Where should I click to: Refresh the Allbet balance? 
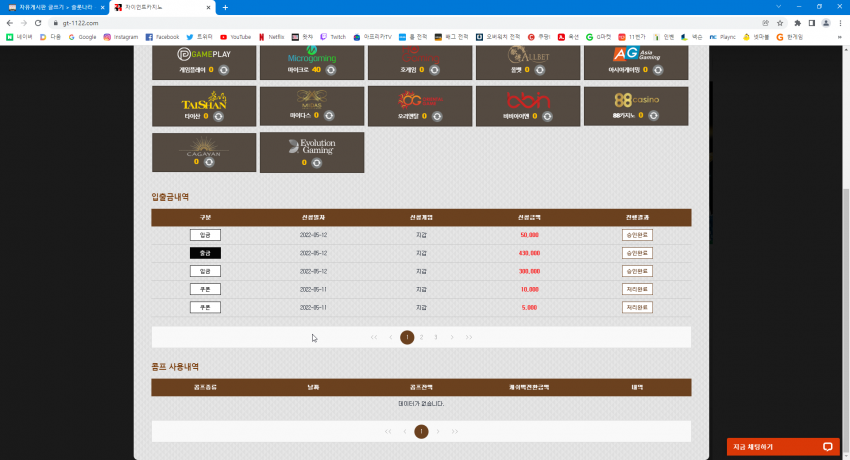(539, 70)
